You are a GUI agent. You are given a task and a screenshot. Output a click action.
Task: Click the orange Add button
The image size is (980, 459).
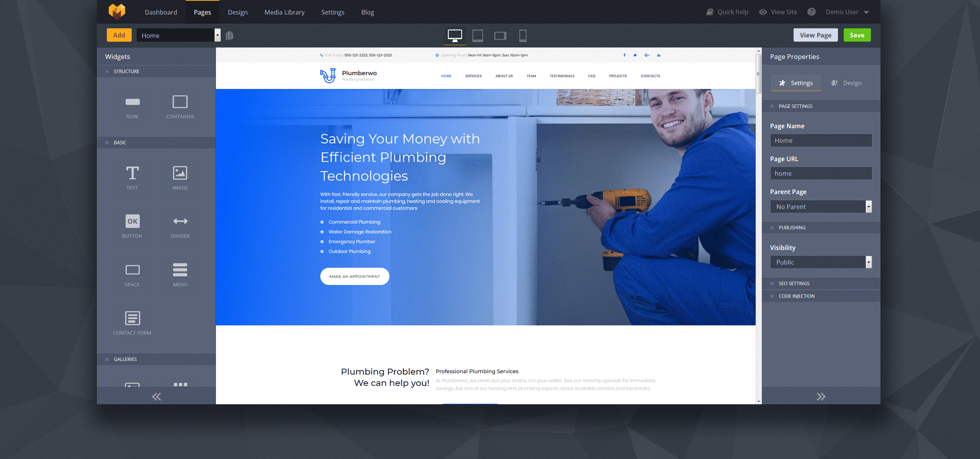(x=119, y=35)
